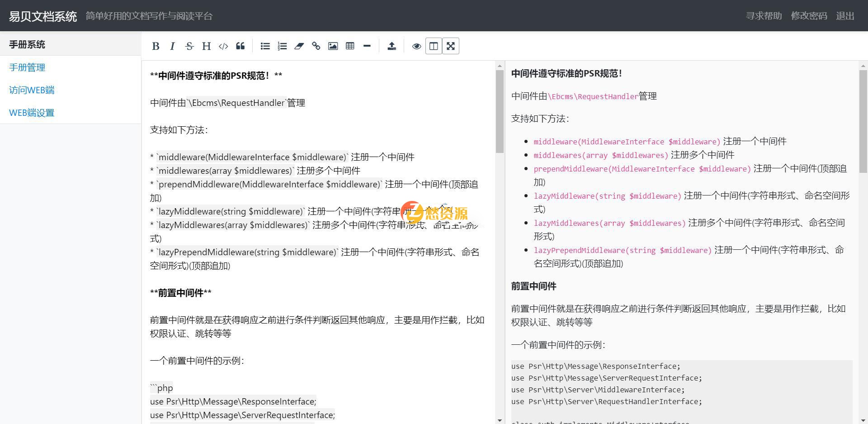This screenshot has height=424, width=868.
Task: Insert a heading with the H icon
Action: click(x=206, y=46)
